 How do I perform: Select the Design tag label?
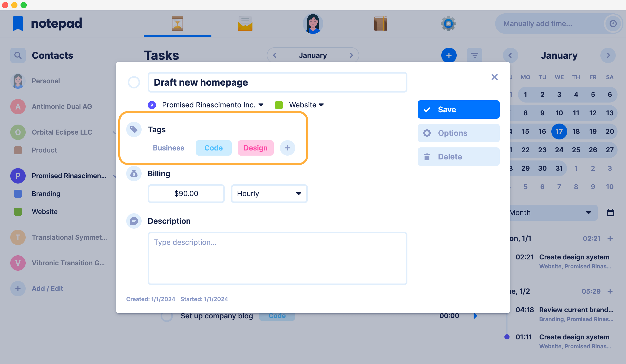tap(255, 148)
